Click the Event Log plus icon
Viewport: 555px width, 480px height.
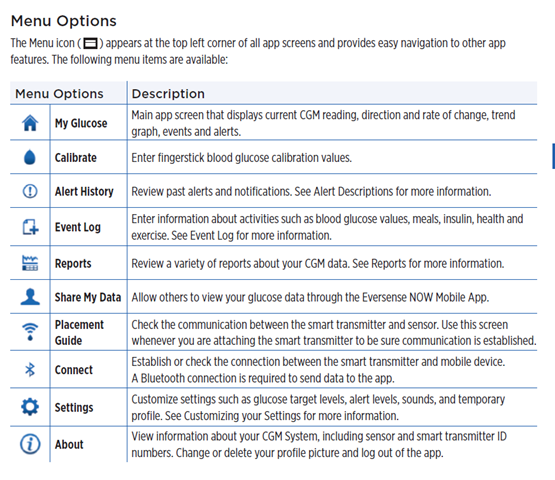tap(30, 227)
